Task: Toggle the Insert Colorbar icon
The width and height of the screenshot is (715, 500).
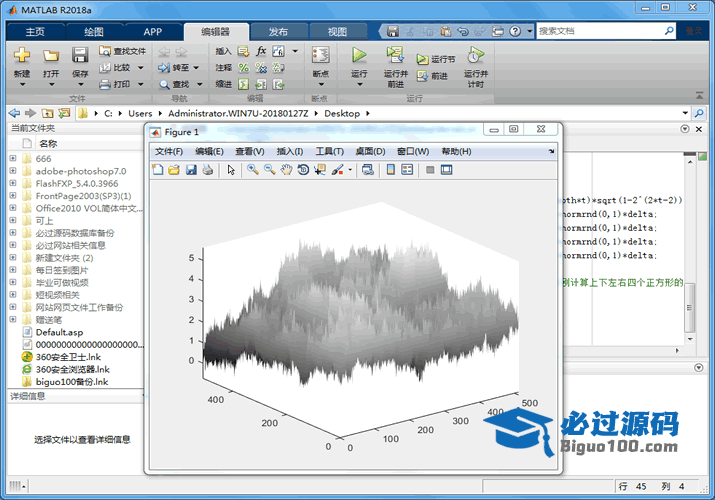Action: coord(390,170)
